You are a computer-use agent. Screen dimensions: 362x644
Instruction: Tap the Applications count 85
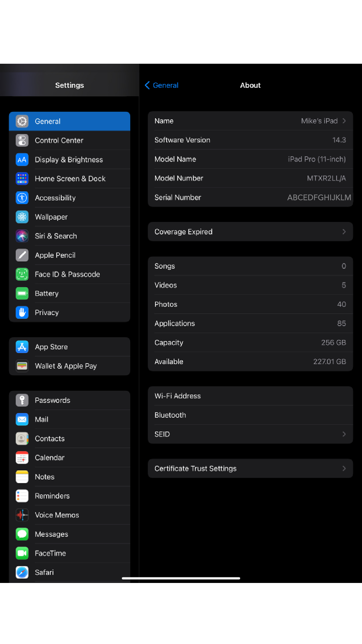pos(342,323)
